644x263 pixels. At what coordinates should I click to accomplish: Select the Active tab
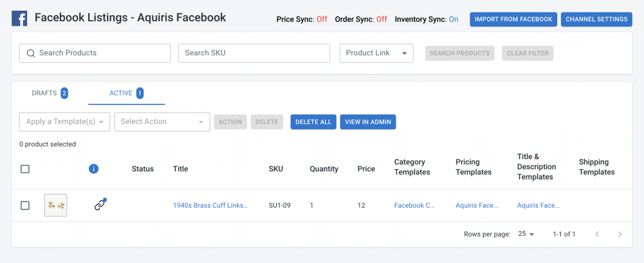point(126,93)
